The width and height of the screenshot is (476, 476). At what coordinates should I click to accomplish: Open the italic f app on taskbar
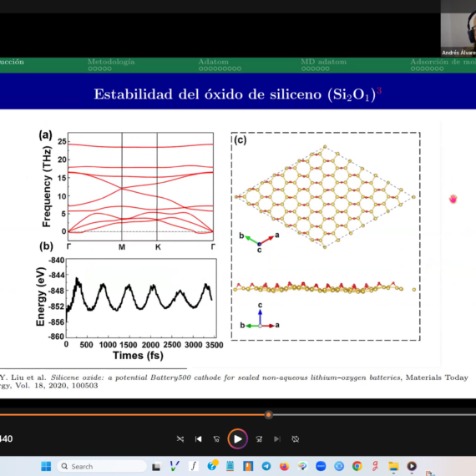(194, 466)
